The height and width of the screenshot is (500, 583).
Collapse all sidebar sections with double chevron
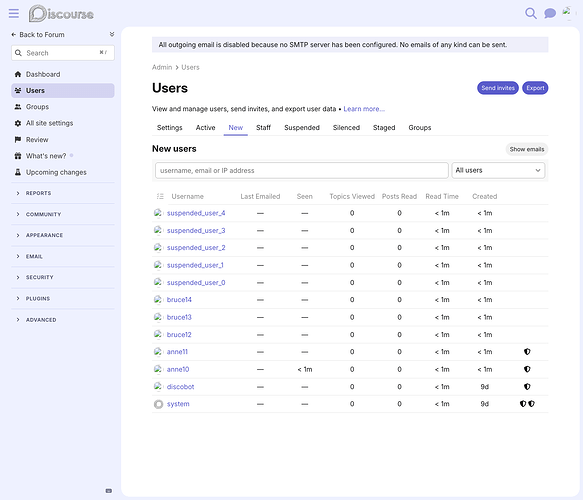click(112, 35)
